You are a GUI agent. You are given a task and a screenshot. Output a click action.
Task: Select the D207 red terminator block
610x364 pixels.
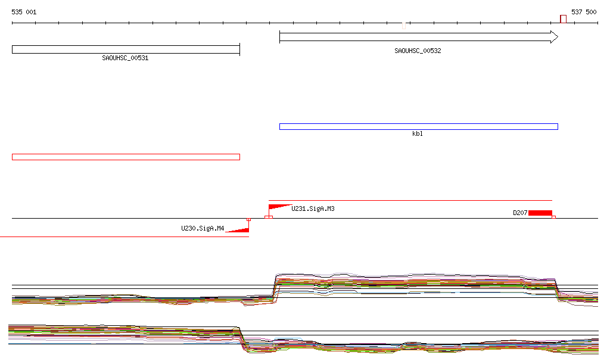[540, 213]
